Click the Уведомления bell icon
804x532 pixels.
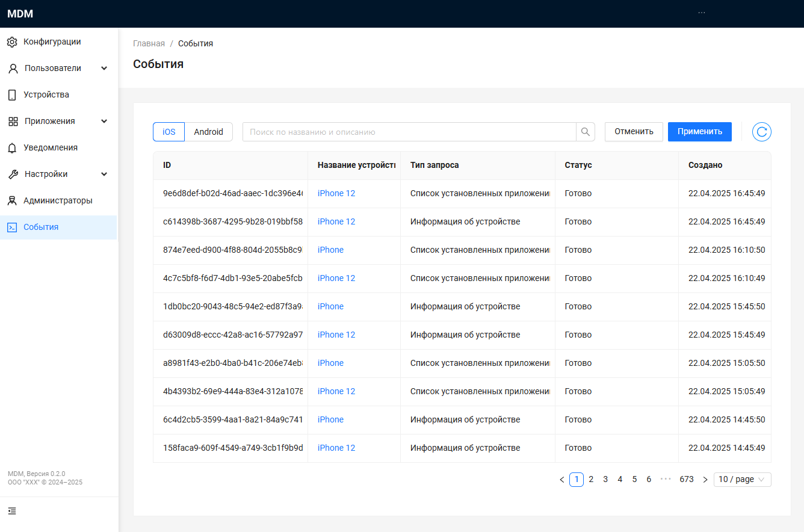12,148
